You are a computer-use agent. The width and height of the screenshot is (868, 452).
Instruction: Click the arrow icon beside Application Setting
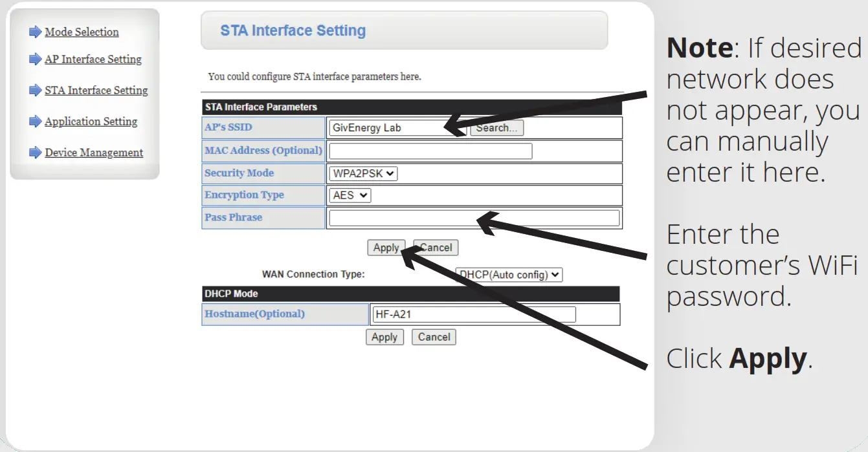pos(36,121)
